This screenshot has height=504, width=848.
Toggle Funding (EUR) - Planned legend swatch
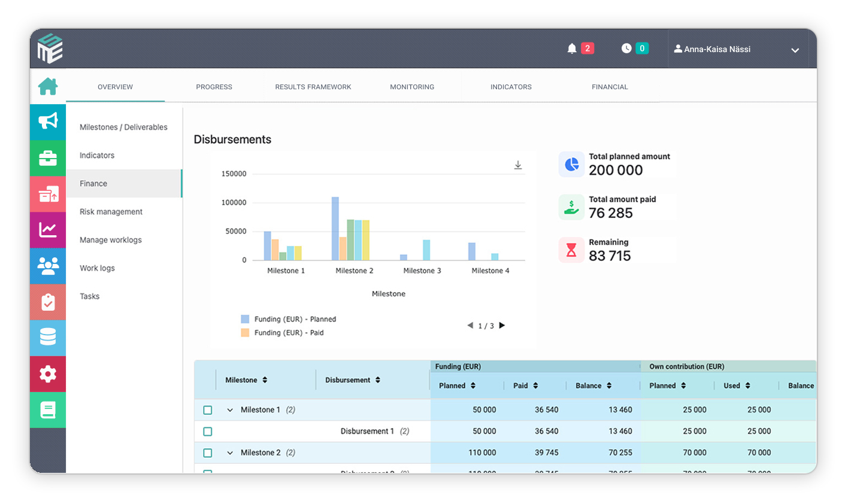click(245, 319)
